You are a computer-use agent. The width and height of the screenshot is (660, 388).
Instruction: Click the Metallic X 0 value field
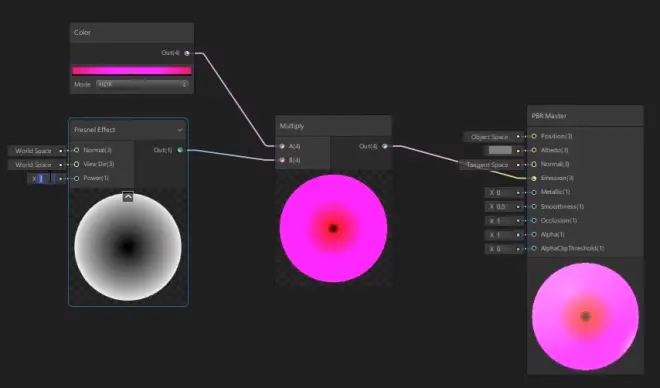(x=503, y=193)
